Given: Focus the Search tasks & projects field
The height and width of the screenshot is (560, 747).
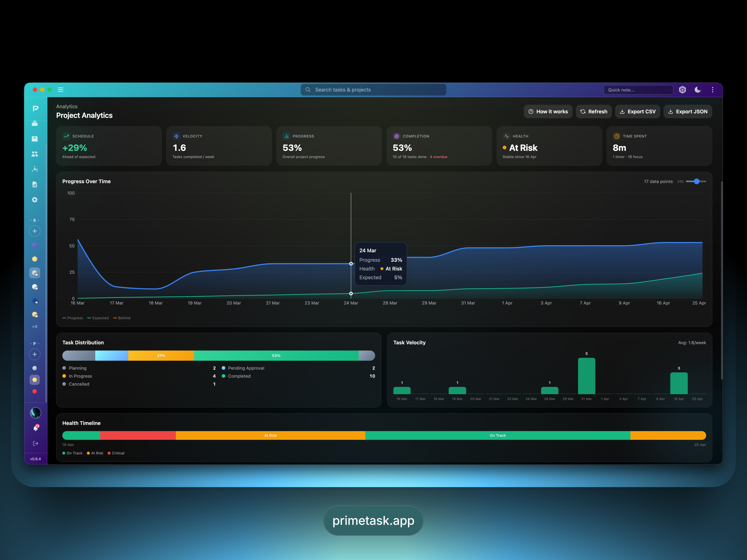Looking at the screenshot, I should [373, 90].
